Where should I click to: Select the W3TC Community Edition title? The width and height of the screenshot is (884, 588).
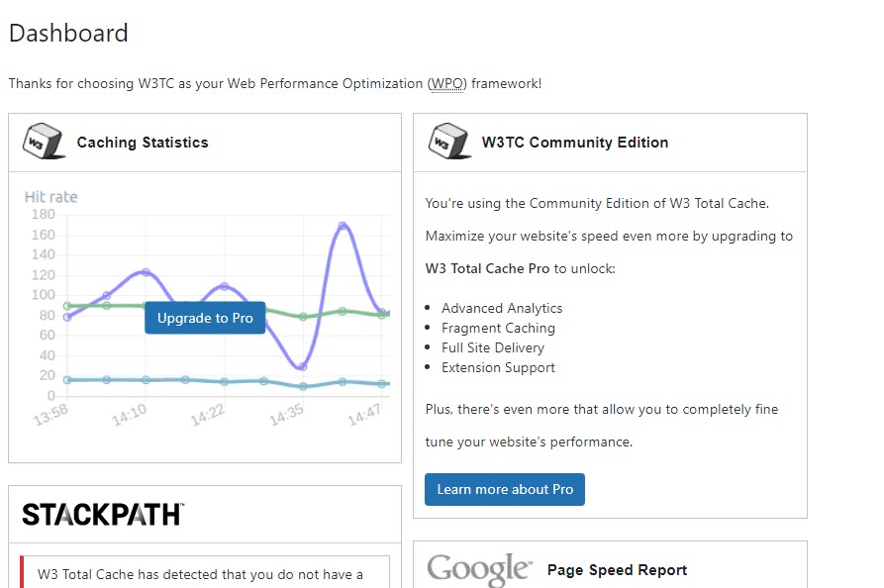pos(575,143)
